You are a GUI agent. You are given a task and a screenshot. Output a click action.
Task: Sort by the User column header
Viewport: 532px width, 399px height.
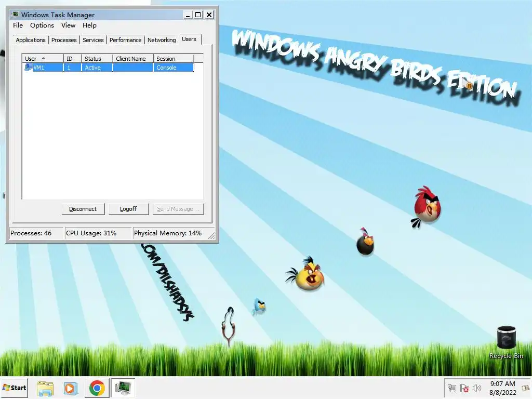(43, 59)
